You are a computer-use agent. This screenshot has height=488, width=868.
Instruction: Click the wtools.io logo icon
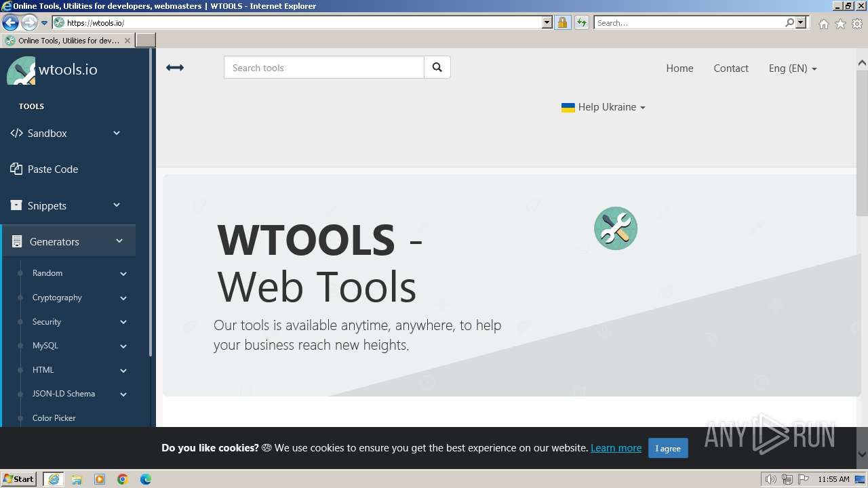click(x=20, y=70)
